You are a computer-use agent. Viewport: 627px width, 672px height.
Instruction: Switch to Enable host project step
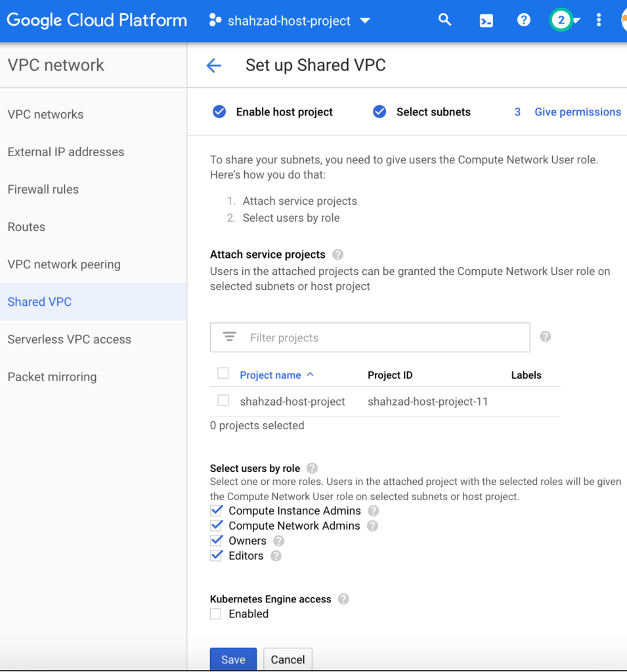(284, 112)
